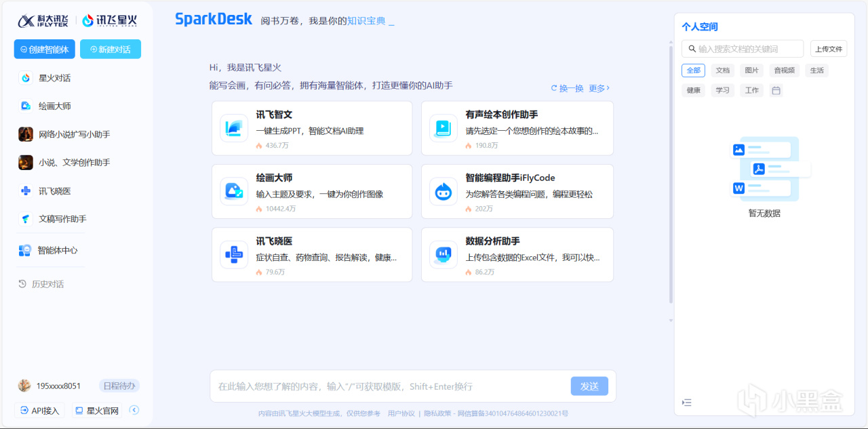Click 有声绘本创作助手 card icon
This screenshot has height=429, width=868.
coord(443,128)
